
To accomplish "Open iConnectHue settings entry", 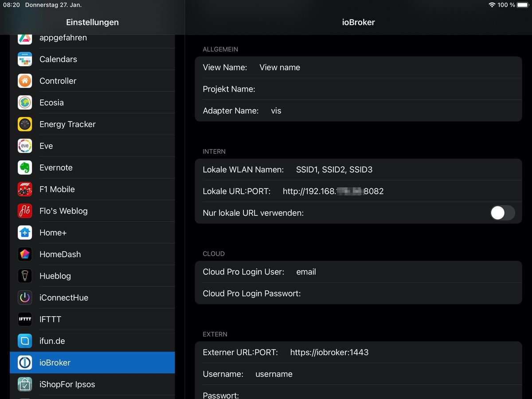I will pos(92,297).
